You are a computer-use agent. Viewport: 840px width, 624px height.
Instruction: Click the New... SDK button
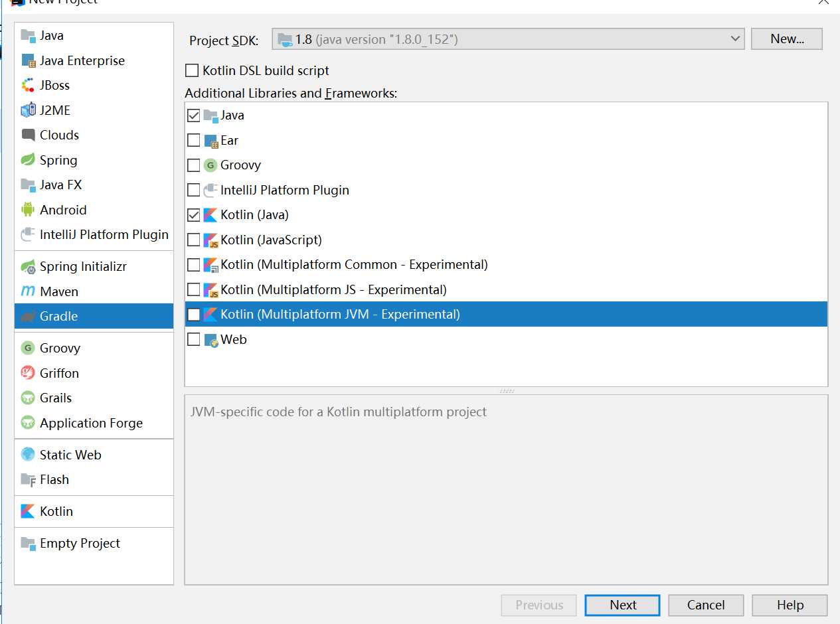(787, 39)
